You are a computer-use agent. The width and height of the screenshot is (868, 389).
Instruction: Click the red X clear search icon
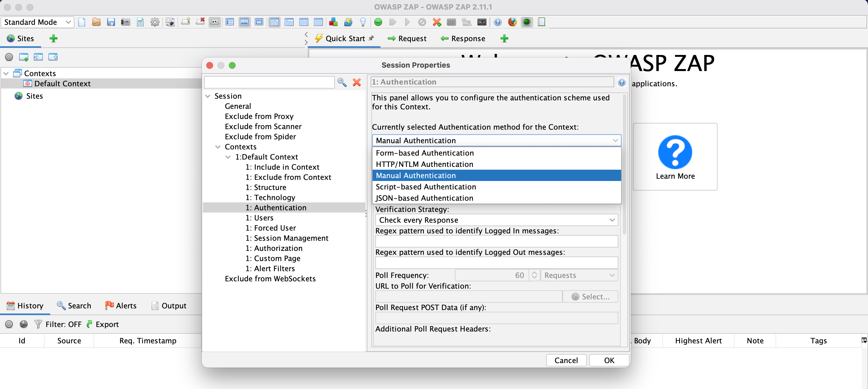[356, 82]
